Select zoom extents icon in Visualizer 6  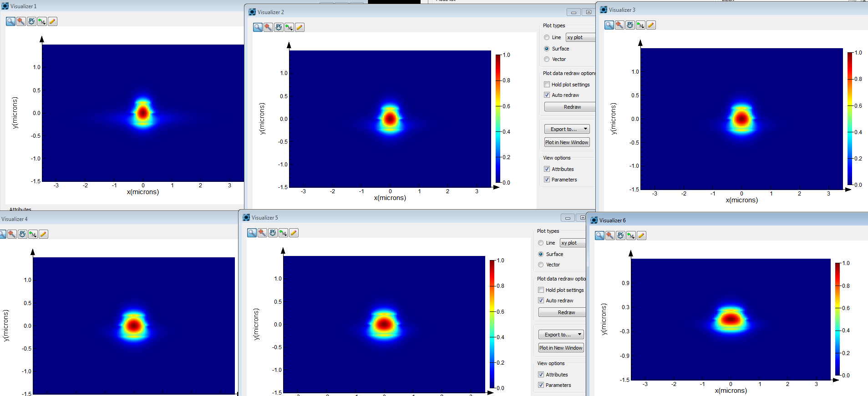(610, 236)
